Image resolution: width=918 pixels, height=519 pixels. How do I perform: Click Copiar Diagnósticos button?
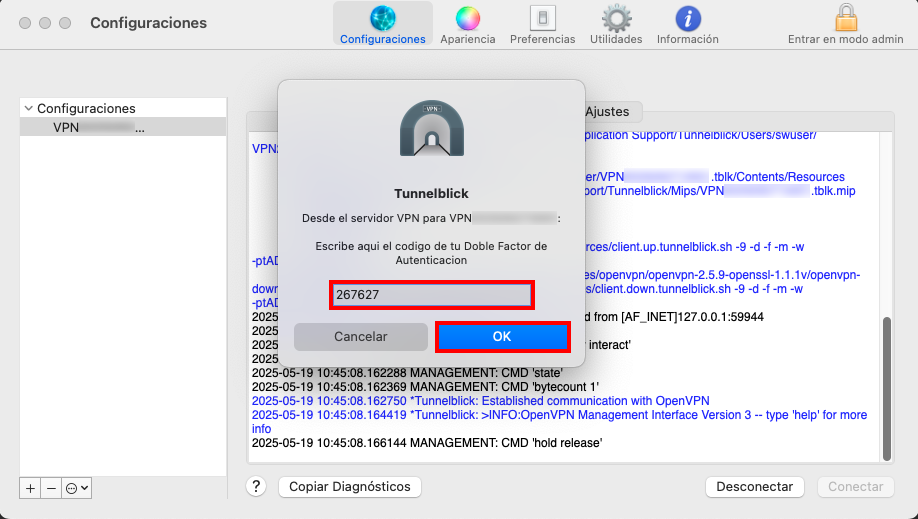[x=350, y=486]
